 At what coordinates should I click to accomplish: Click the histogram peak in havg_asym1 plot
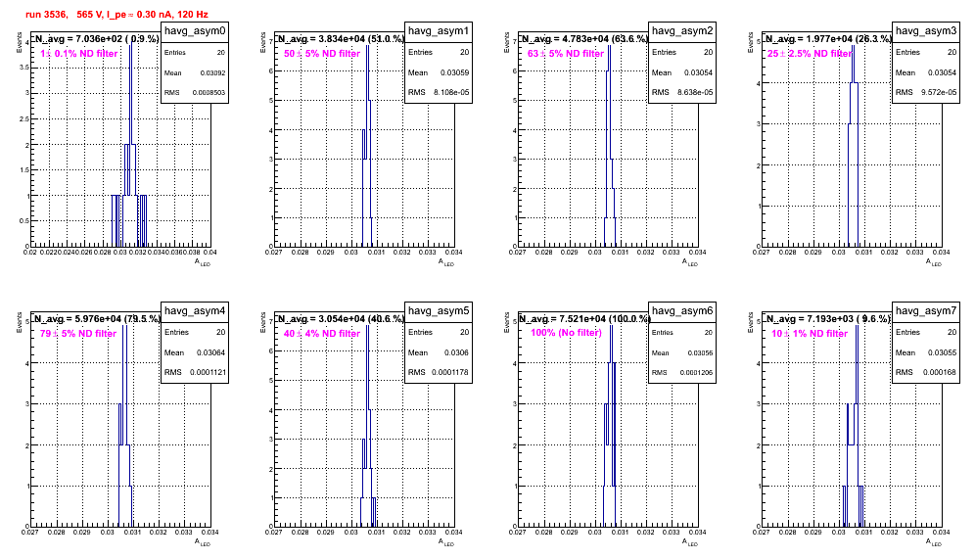pos(367,43)
